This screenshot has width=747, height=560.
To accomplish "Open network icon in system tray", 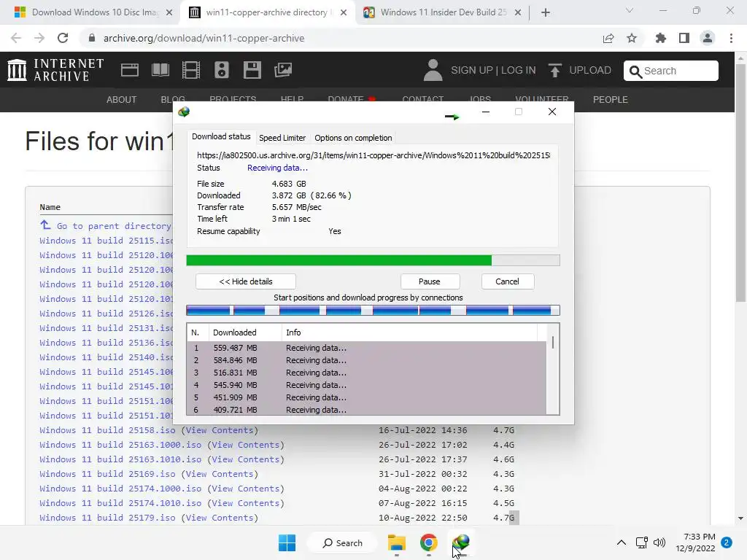I will pyautogui.click(x=641, y=542).
